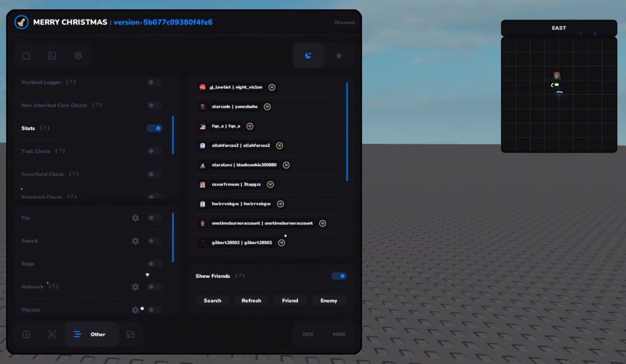Disable the Stats toggle

pos(154,128)
